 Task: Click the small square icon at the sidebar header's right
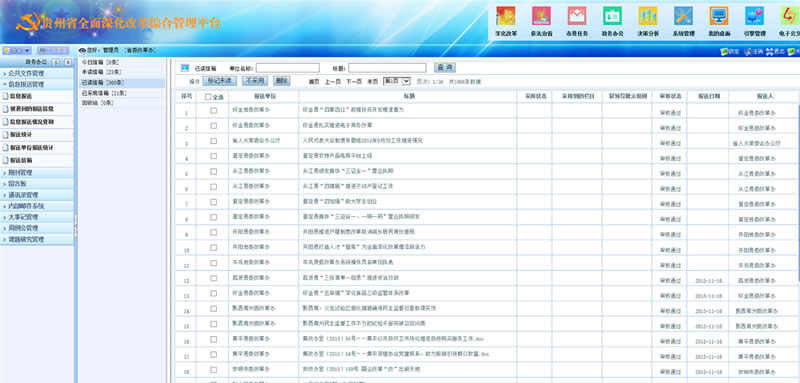[68, 62]
